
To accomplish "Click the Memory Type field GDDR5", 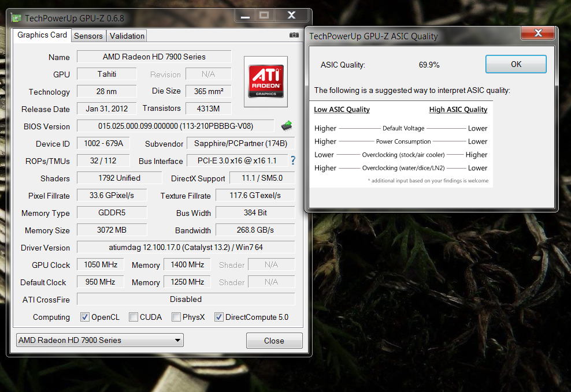I will click(112, 212).
